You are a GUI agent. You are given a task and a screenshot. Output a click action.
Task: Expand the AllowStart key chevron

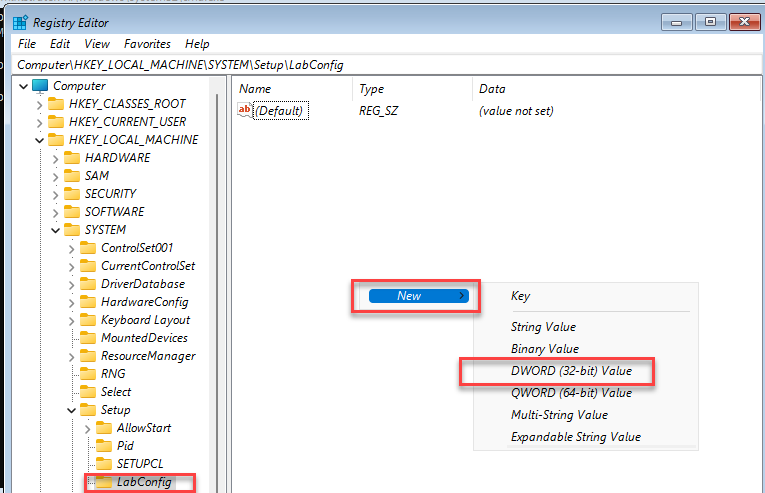tap(87, 429)
